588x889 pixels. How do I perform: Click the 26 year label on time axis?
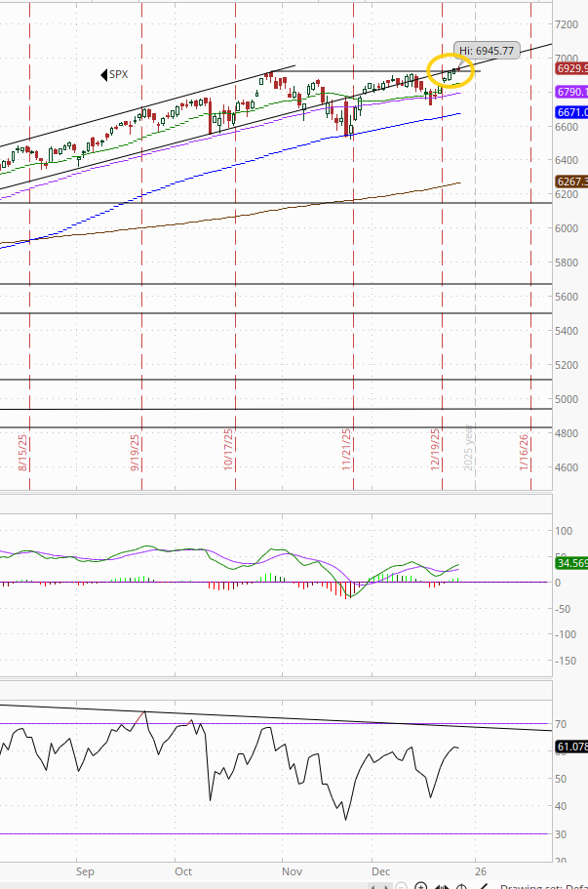coord(481,871)
